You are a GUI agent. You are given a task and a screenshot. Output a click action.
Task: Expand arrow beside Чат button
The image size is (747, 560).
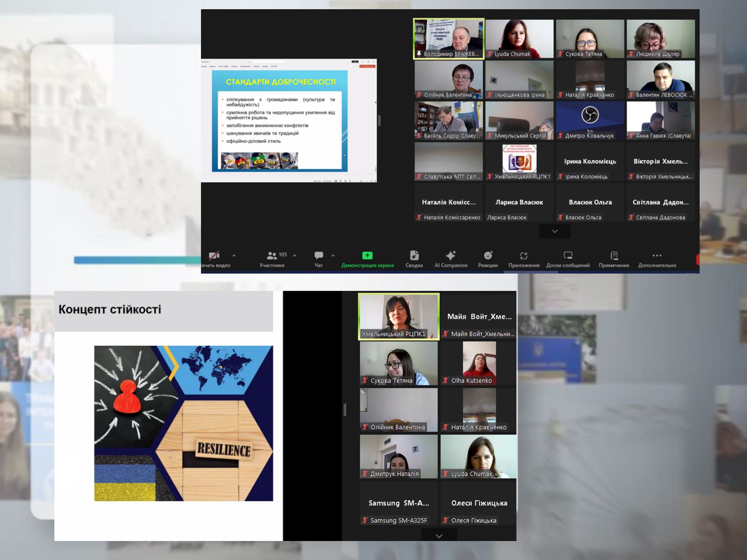tap(333, 256)
